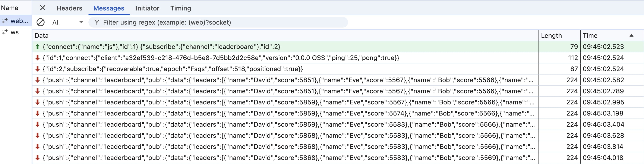Image resolution: width=644 pixels, height=164 pixels.
Task: Click the filter funnel icon
Action: pos(97,22)
